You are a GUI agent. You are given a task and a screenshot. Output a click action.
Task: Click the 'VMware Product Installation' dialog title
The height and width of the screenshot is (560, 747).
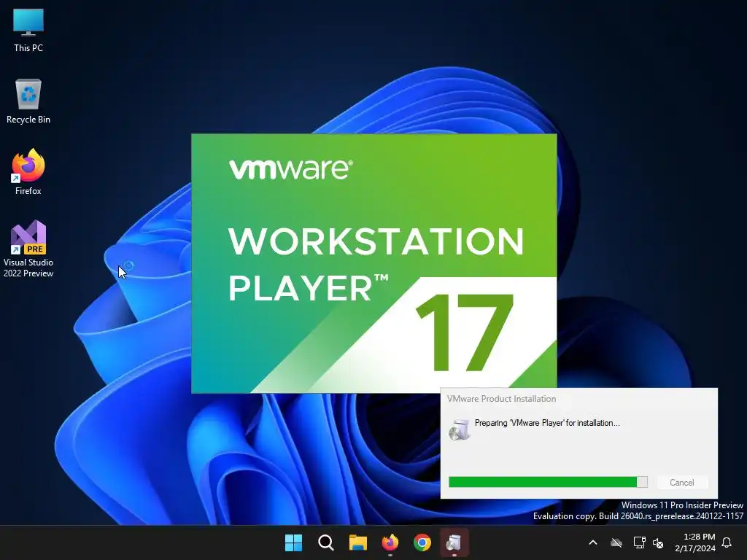(x=501, y=399)
